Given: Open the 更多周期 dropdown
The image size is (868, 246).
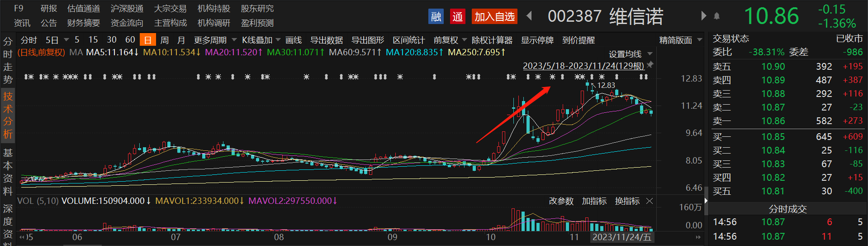Looking at the screenshot, I should [215, 40].
